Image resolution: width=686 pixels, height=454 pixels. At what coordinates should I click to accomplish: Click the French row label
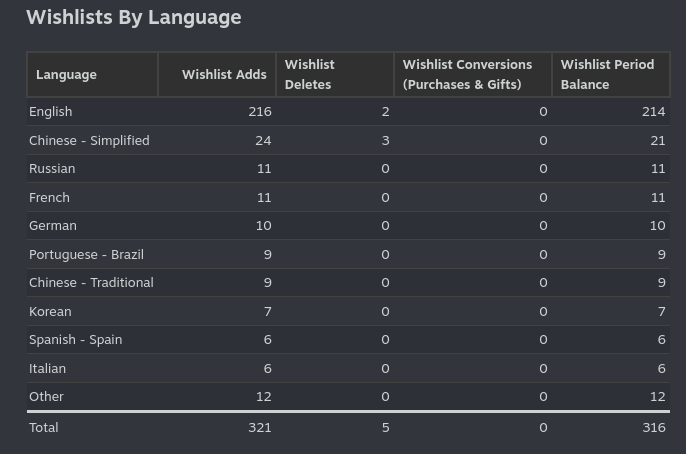tap(49, 197)
